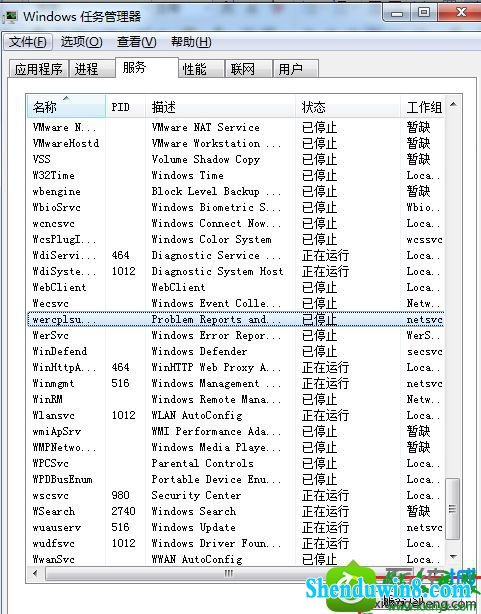Click the horizontal scrollbar thumb
The width and height of the screenshot is (481, 614).
[229, 574]
